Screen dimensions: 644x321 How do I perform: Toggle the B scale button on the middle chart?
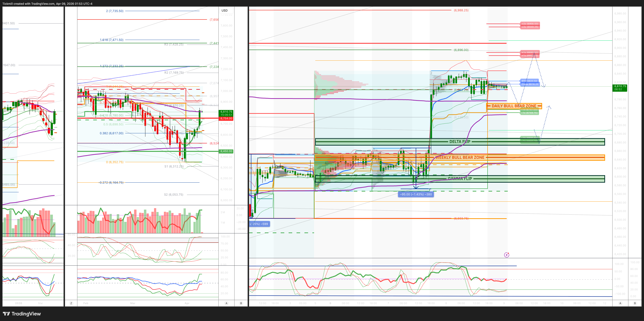click(241, 303)
